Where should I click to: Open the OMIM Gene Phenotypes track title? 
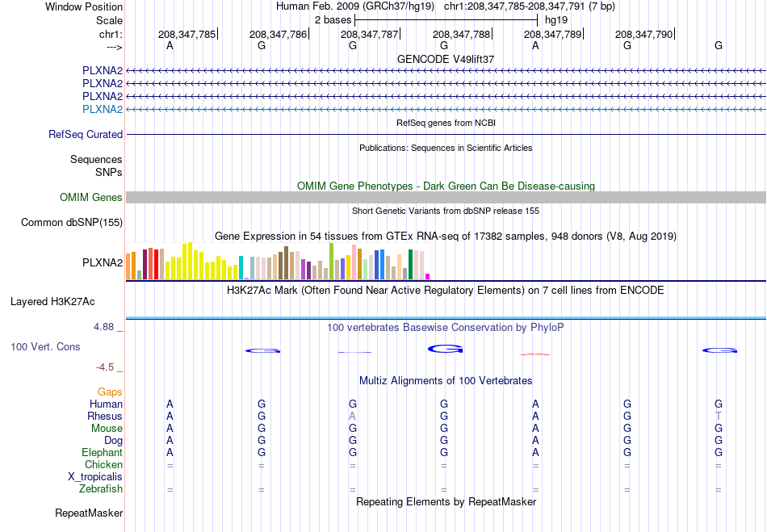pos(446,186)
